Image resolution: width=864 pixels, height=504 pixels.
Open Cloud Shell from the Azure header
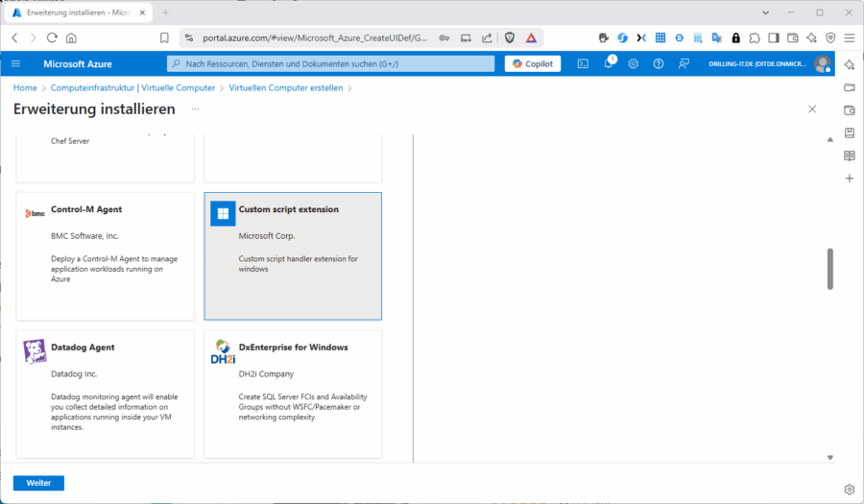pyautogui.click(x=583, y=64)
